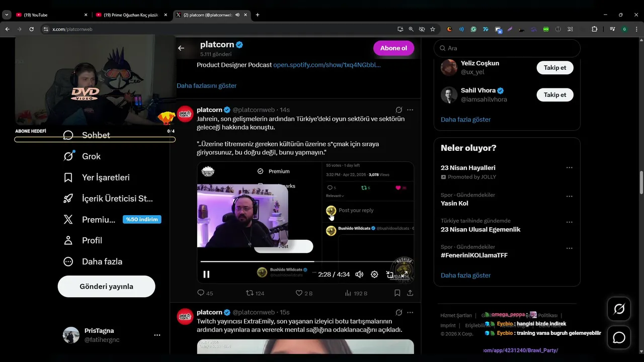Open options for #FeneriniKOLlamaTFF trend

569,248
